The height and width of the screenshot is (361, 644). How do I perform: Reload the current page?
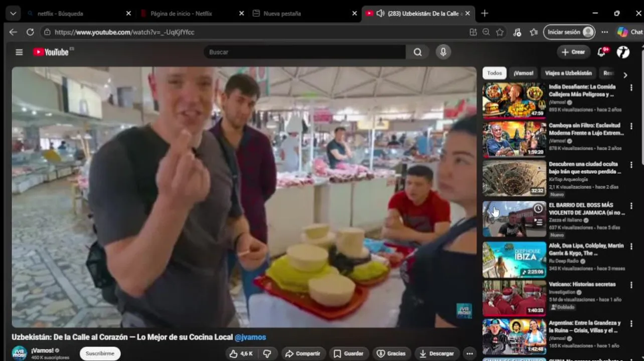pyautogui.click(x=30, y=32)
